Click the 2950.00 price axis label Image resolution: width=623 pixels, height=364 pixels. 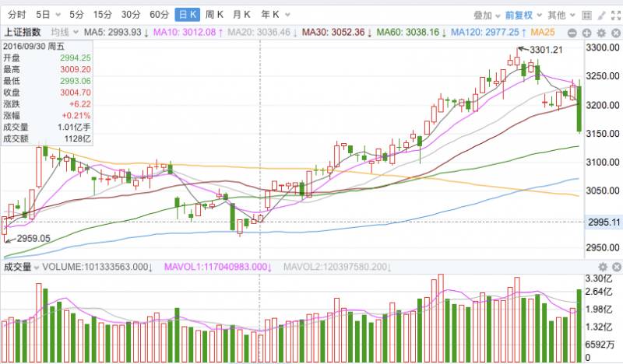click(x=603, y=247)
